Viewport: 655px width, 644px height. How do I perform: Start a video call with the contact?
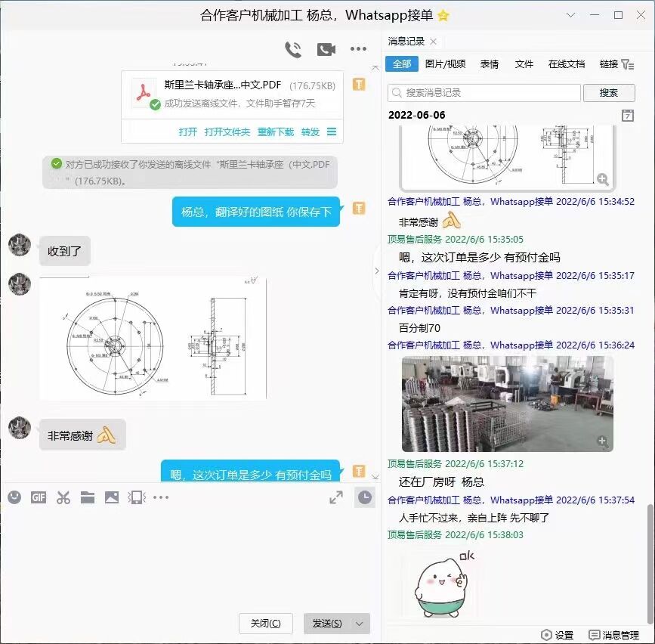(326, 50)
